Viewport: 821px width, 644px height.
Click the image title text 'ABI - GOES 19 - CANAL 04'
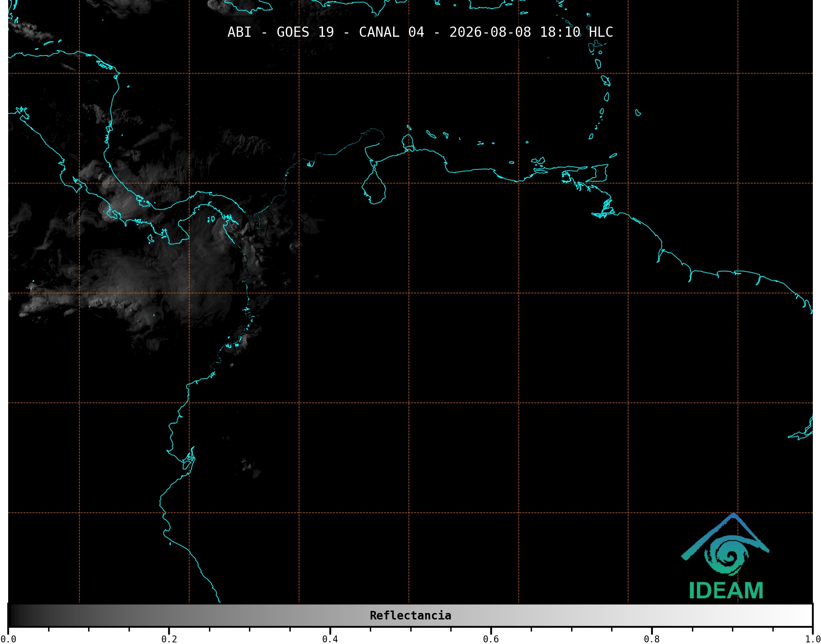tap(326, 32)
